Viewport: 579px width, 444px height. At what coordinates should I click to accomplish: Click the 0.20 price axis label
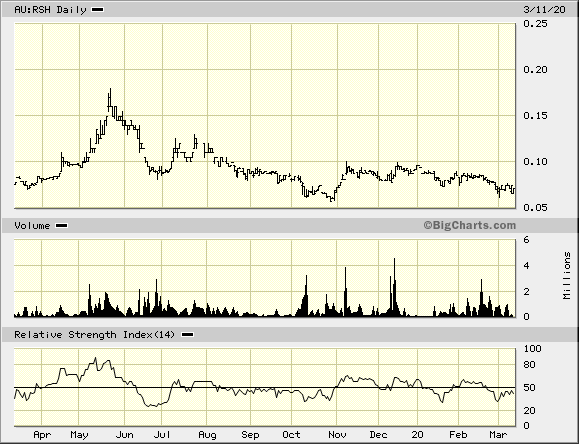(x=535, y=69)
